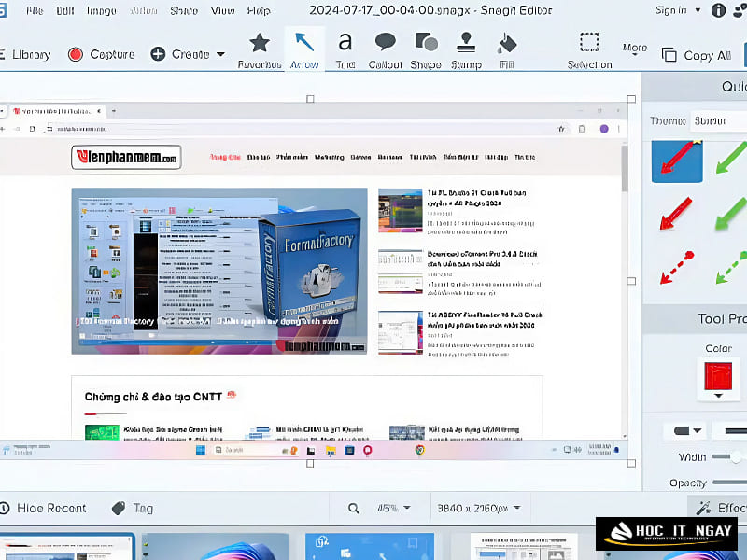Select the Fill bucket tool

tap(507, 50)
